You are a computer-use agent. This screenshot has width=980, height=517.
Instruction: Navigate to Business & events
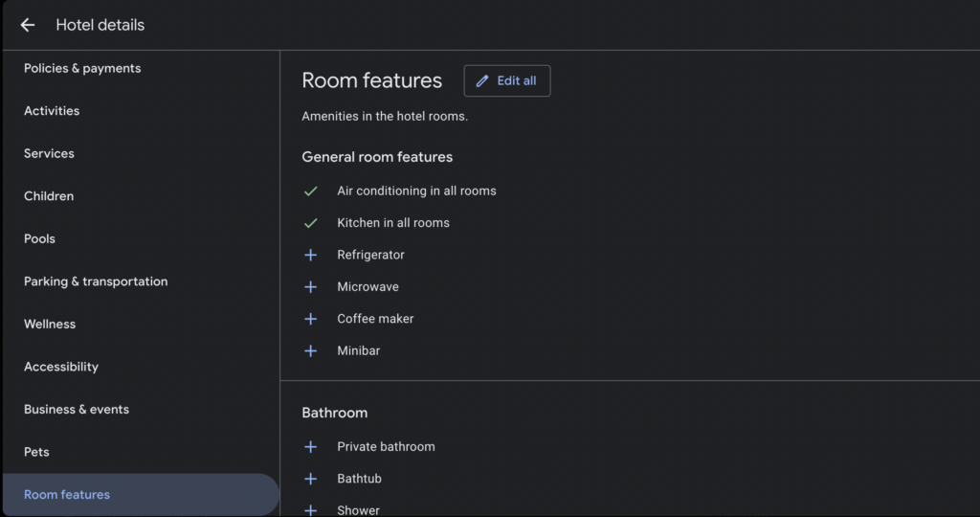(x=77, y=410)
